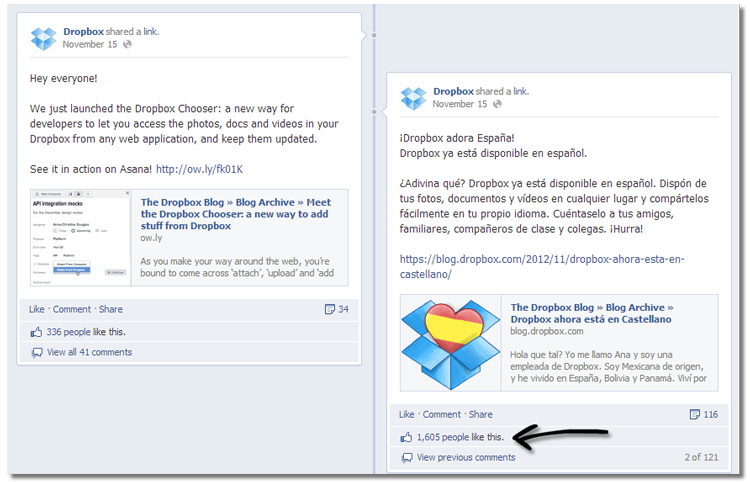Click the thumbs-up icon beside 1,605 people
This screenshot has height=482, width=750.
tap(406, 437)
